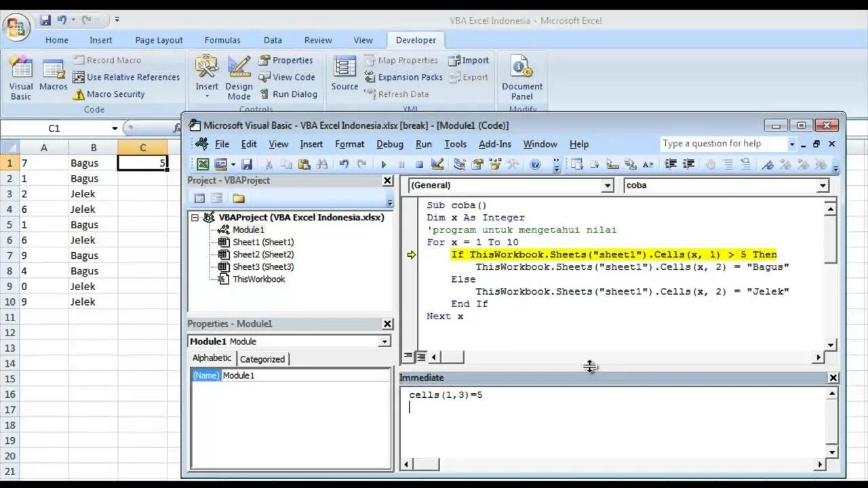The height and width of the screenshot is (488, 868).
Task: Click Insert UserForm icon in VBA toolbar
Action: coord(220,164)
